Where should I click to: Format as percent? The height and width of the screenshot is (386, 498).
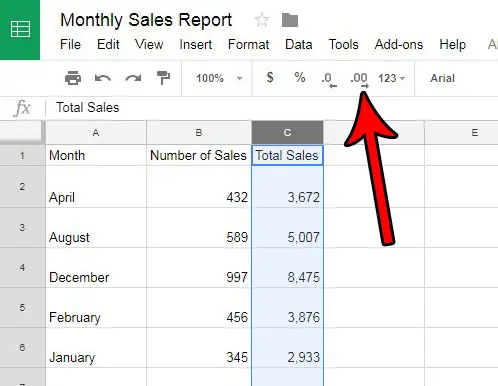tap(300, 78)
